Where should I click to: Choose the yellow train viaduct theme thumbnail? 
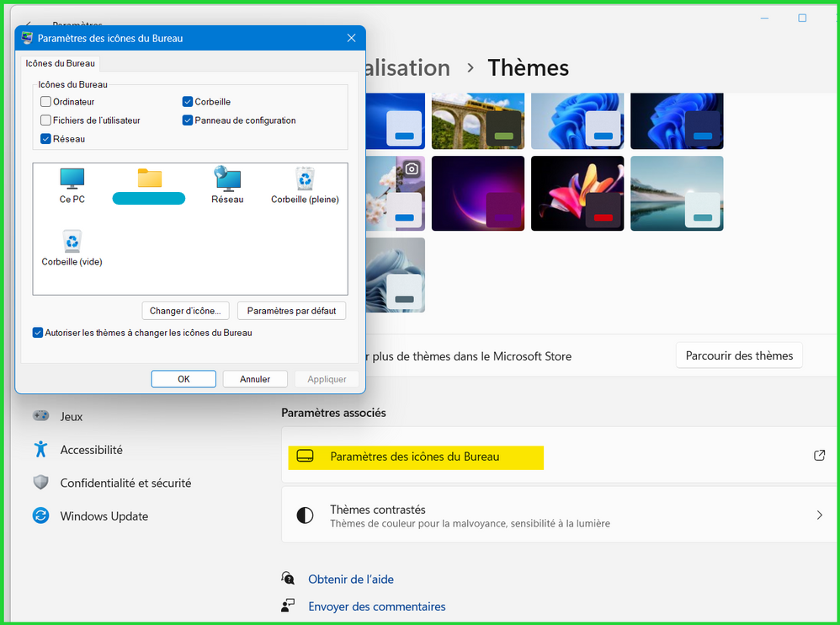click(477, 121)
